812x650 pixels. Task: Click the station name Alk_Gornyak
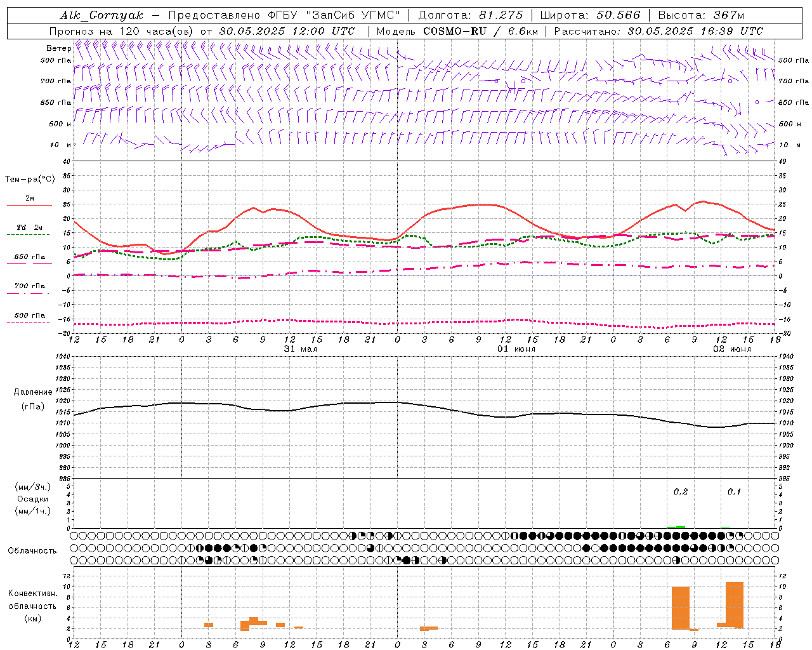(x=101, y=15)
